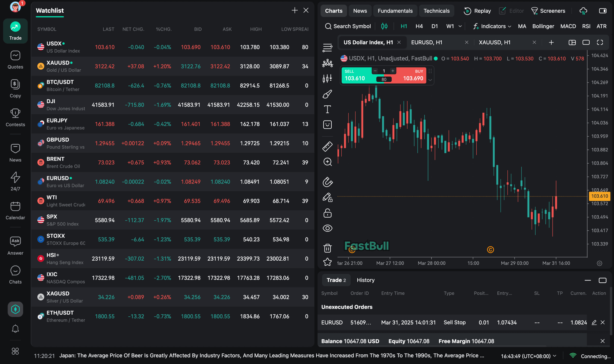
Task: Open the zoom in magnifier tool
Action: 327,162
